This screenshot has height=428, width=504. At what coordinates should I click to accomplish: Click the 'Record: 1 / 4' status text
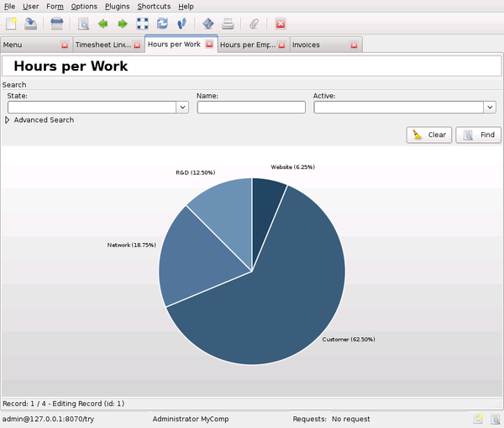click(24, 404)
